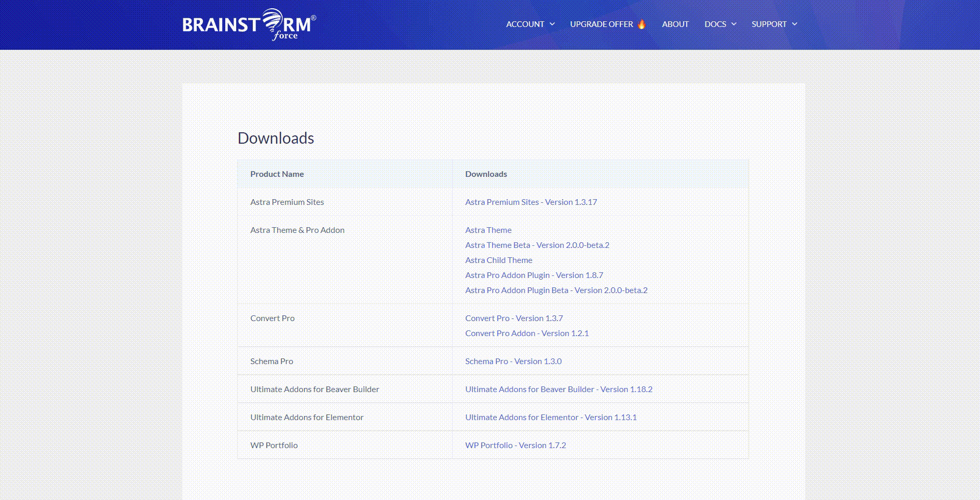Click the Product Name column header
The width and height of the screenshot is (980, 500).
[277, 174]
